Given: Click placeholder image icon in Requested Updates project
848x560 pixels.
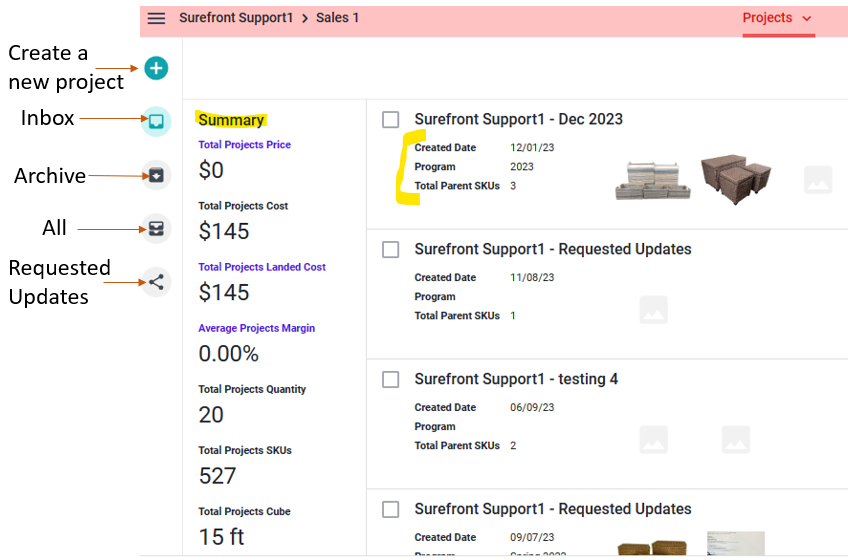Looking at the screenshot, I should tap(653, 310).
